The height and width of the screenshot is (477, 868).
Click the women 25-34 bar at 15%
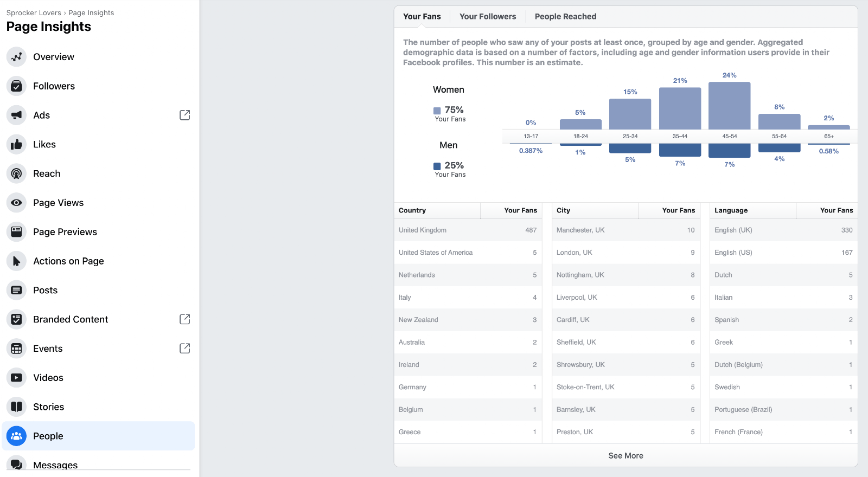pos(630,114)
